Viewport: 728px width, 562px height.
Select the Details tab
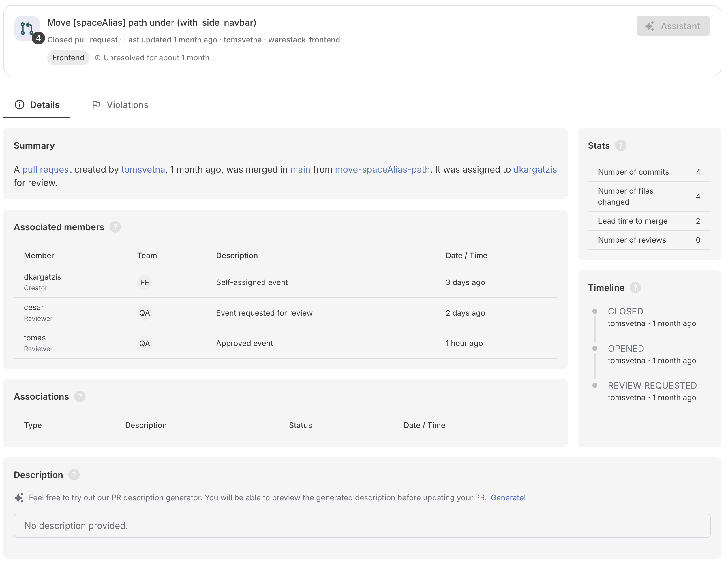[x=37, y=105]
